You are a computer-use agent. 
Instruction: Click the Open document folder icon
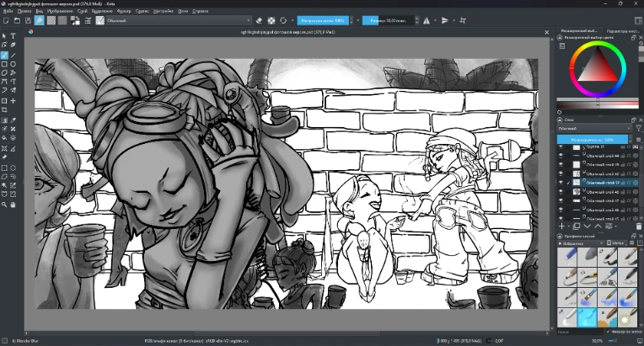point(17,20)
